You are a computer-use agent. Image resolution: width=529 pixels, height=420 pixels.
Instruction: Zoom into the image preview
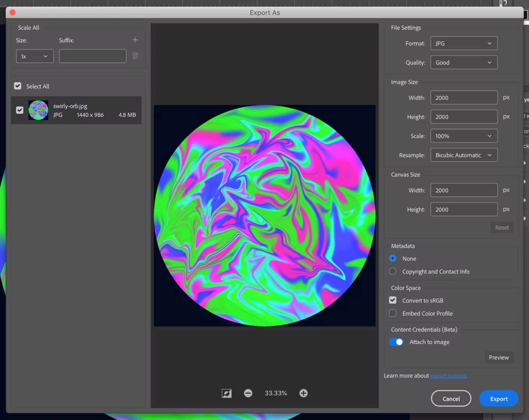click(303, 393)
